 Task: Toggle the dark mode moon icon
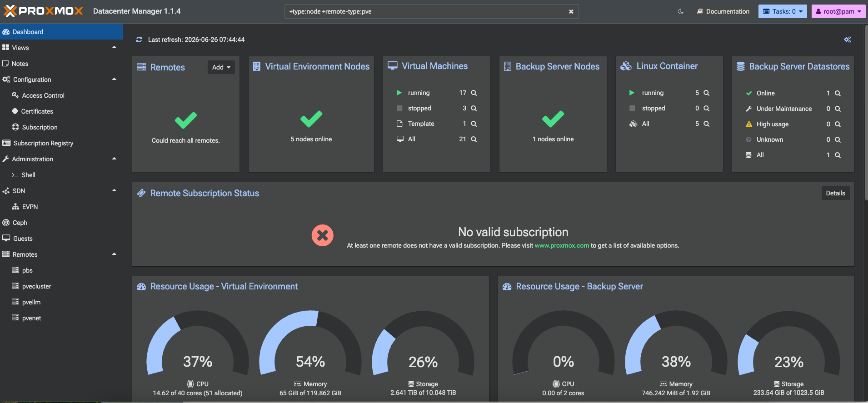681,11
